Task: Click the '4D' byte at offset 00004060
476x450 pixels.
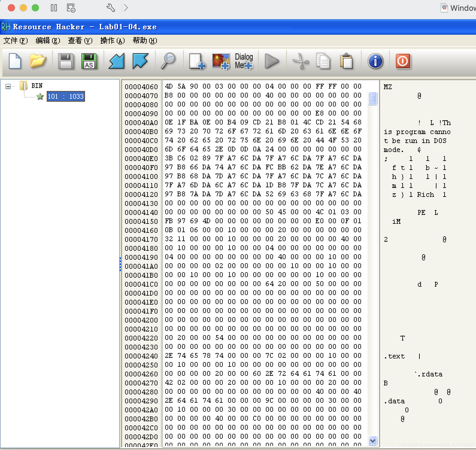Action: 169,86
